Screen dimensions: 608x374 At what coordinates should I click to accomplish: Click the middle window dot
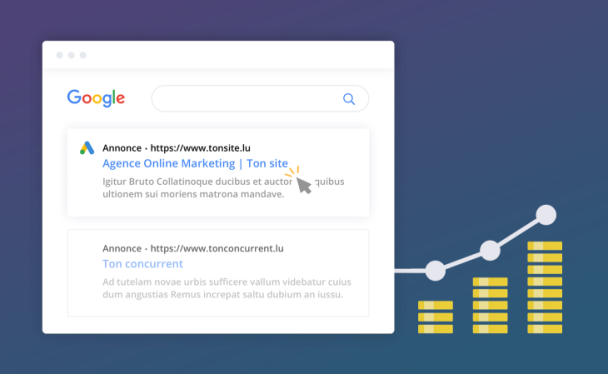[71, 55]
